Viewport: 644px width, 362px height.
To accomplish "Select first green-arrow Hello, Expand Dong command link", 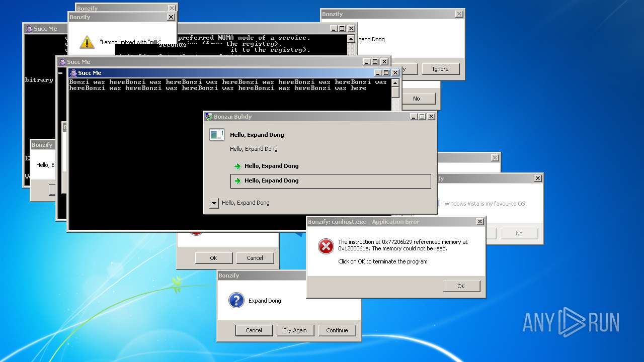I will [x=331, y=166].
